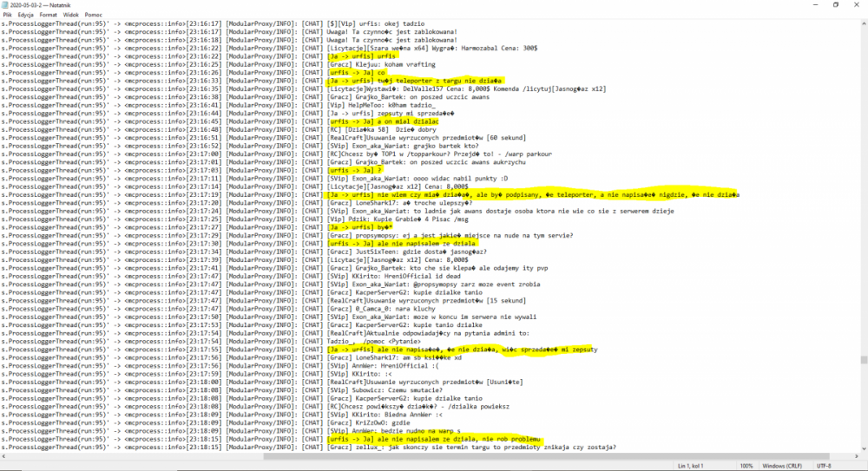Click the horizontal scrollbar left arrow
868x471 pixels.
click(3, 456)
